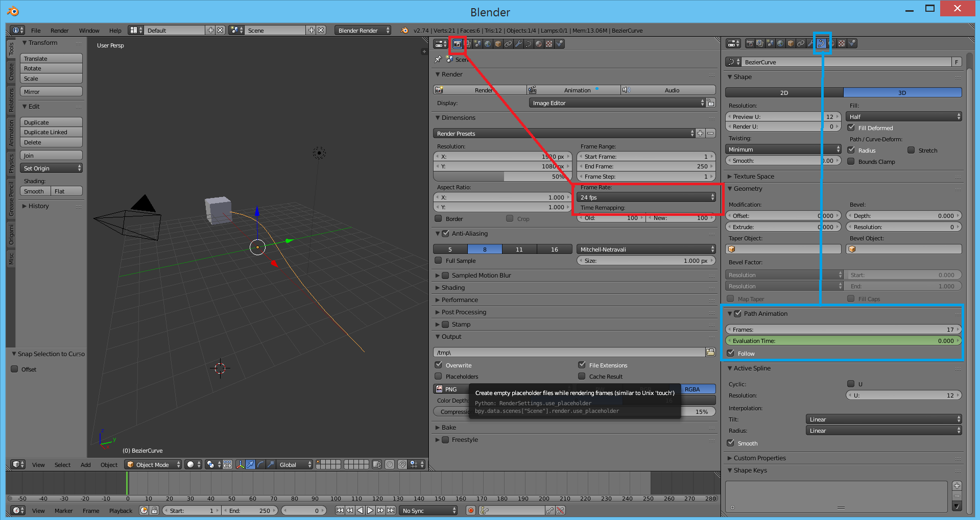Toggle the 3D manipulator axes widget icon
Viewport: 980px width, 520px height.
[x=240, y=464]
